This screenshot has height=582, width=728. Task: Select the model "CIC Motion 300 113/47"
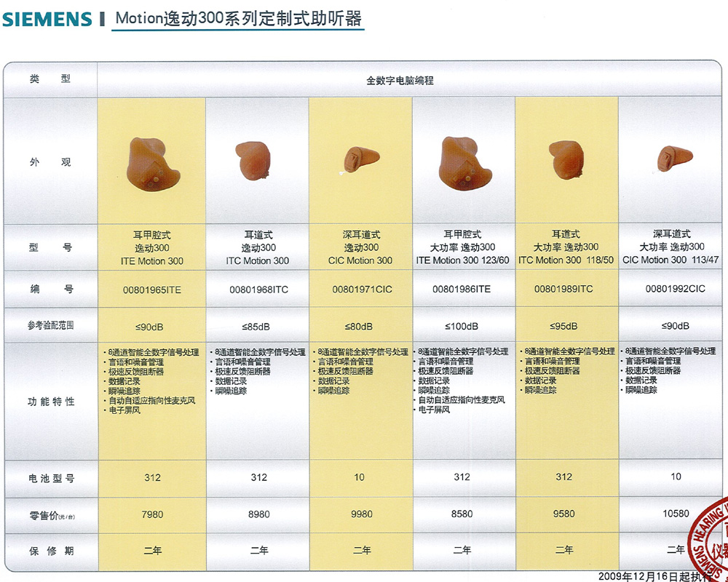[x=670, y=260]
